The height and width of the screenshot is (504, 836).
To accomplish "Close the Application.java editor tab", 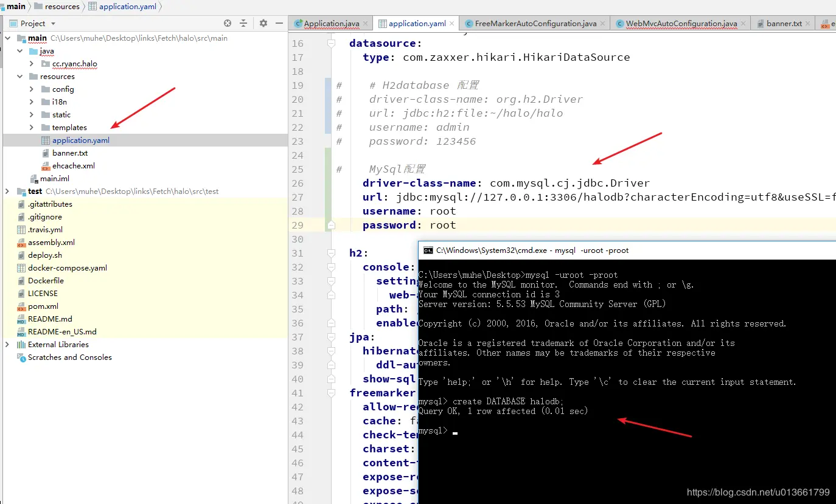I will (366, 24).
